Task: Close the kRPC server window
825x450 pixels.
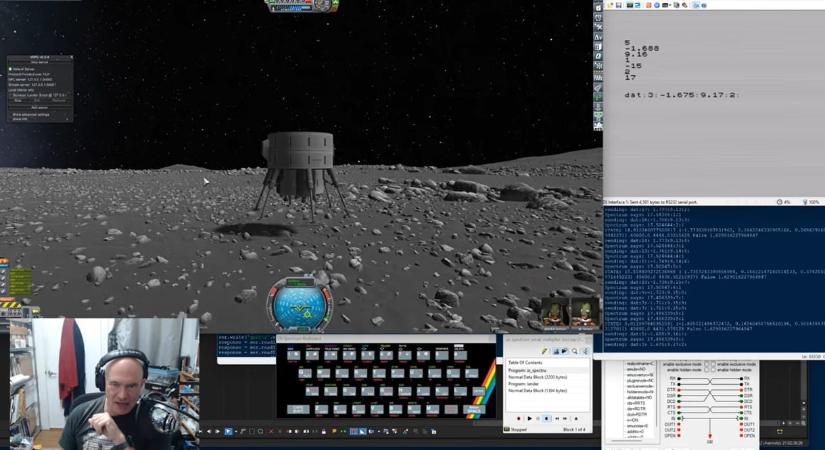Action: [x=71, y=57]
